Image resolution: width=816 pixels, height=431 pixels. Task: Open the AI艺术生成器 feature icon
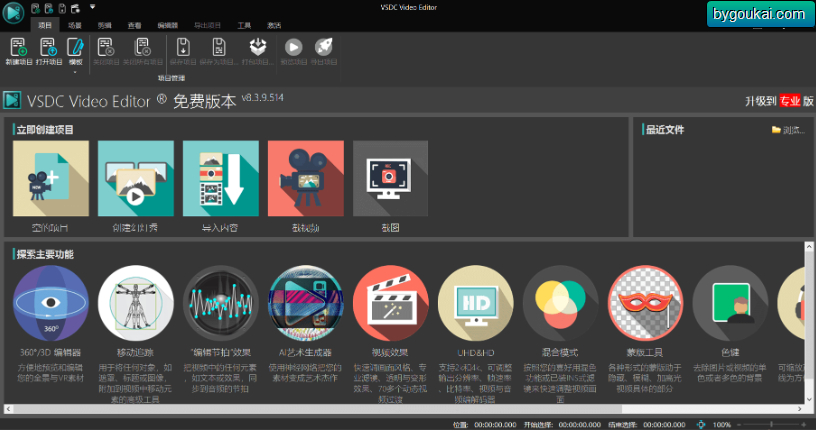coord(305,303)
